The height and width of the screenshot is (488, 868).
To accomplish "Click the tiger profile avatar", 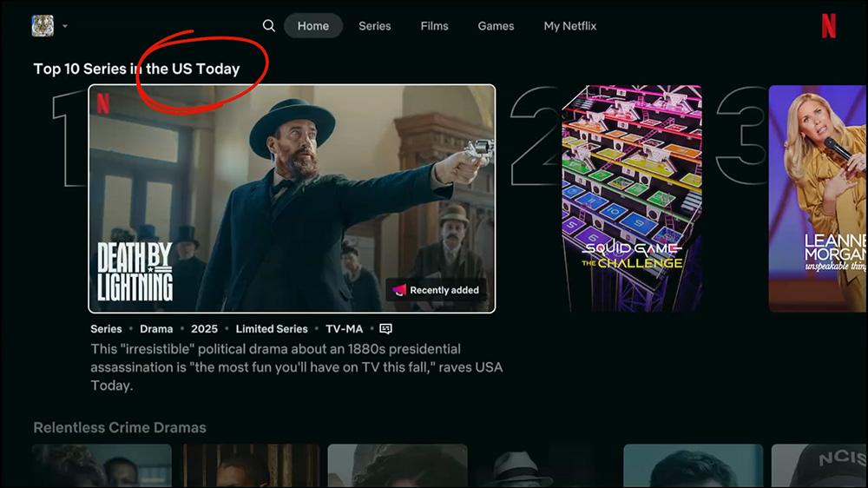I will pos(43,25).
